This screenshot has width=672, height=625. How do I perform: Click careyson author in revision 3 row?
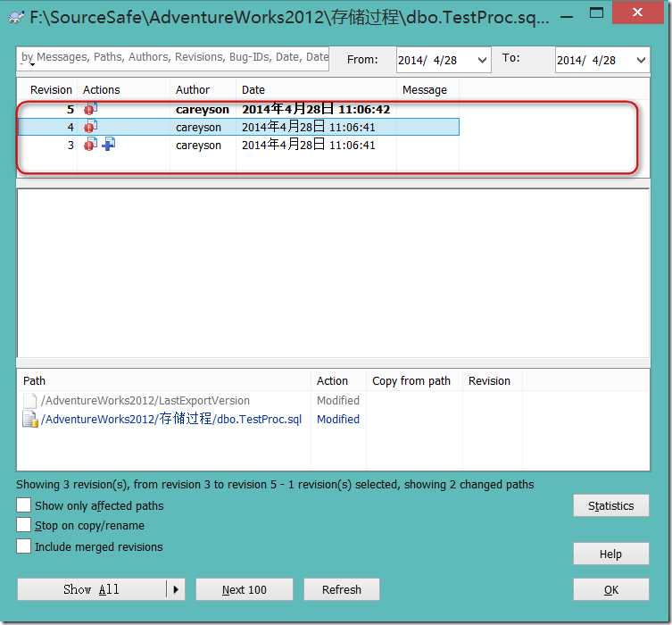[198, 146]
